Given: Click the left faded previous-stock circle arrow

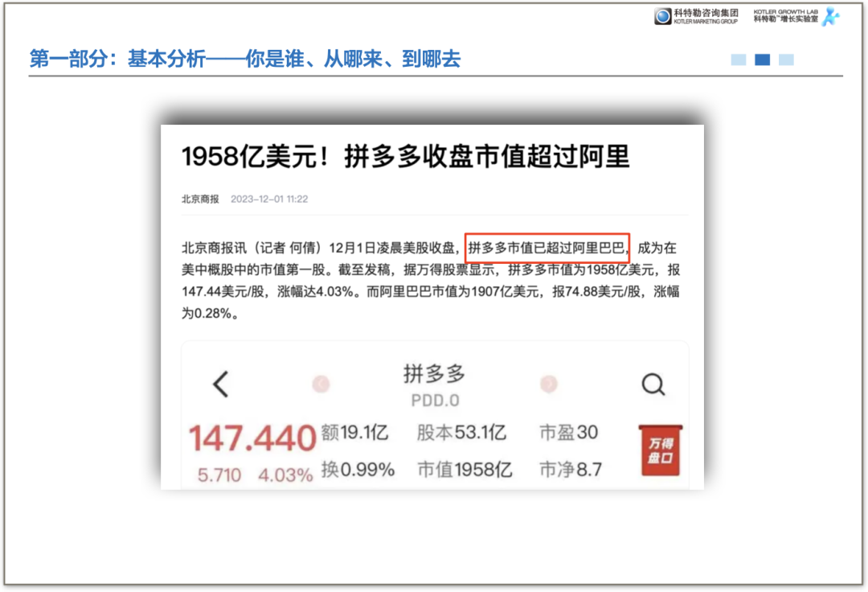Looking at the screenshot, I should pos(321,384).
